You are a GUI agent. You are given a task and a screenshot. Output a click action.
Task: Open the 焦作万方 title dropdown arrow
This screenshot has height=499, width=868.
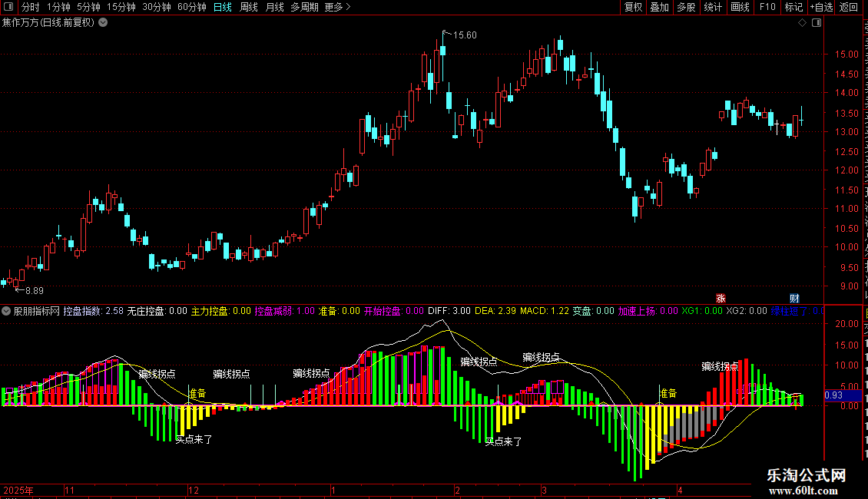point(103,23)
